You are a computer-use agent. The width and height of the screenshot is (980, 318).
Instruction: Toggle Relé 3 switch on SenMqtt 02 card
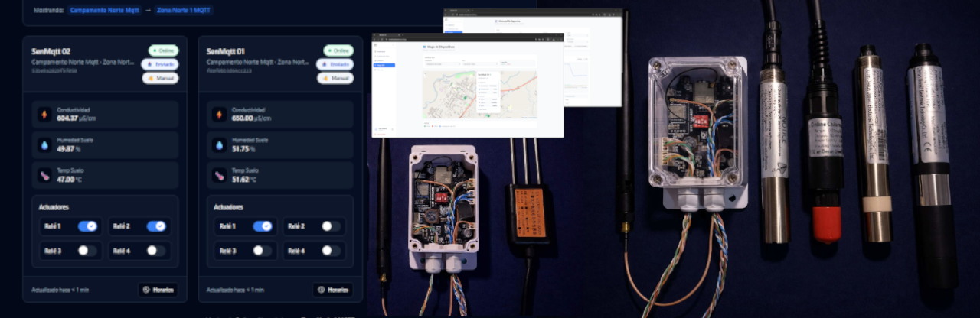point(87,250)
